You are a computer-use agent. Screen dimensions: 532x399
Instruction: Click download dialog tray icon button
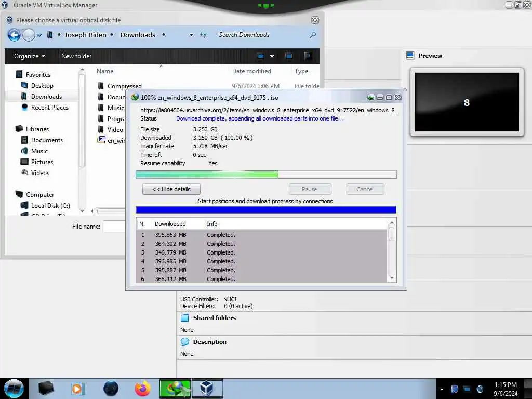point(371,98)
